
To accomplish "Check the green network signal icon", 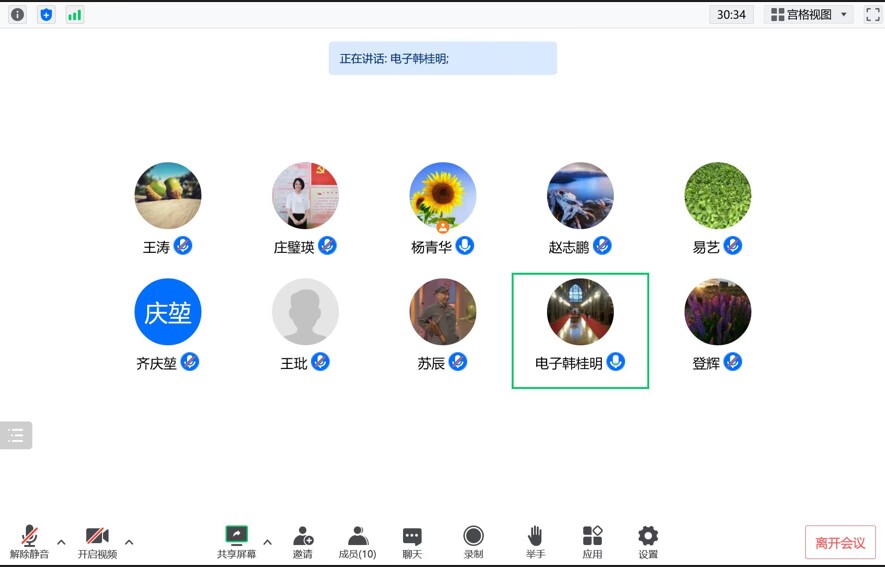I will (74, 15).
